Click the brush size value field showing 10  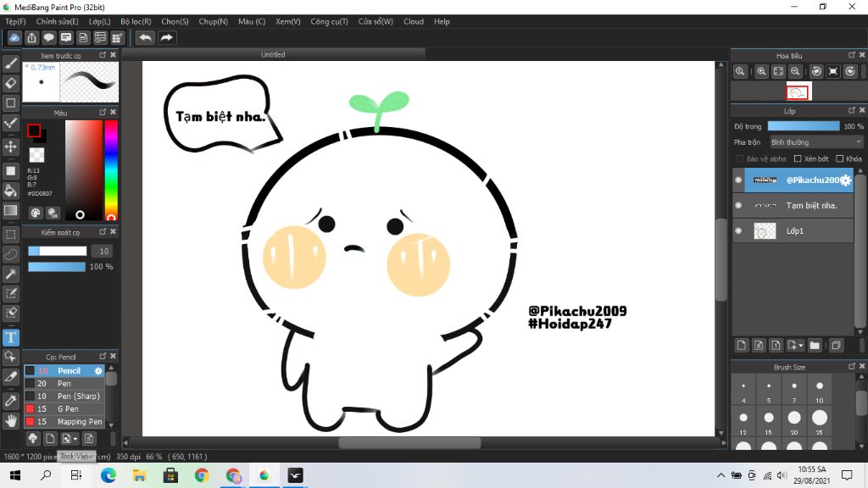[103, 251]
